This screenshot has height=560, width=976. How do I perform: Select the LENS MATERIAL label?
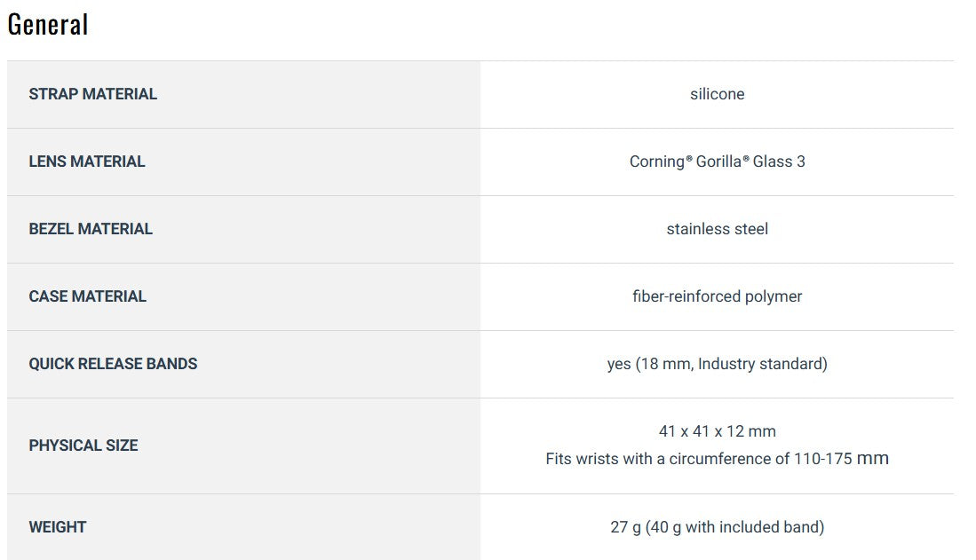[86, 162]
